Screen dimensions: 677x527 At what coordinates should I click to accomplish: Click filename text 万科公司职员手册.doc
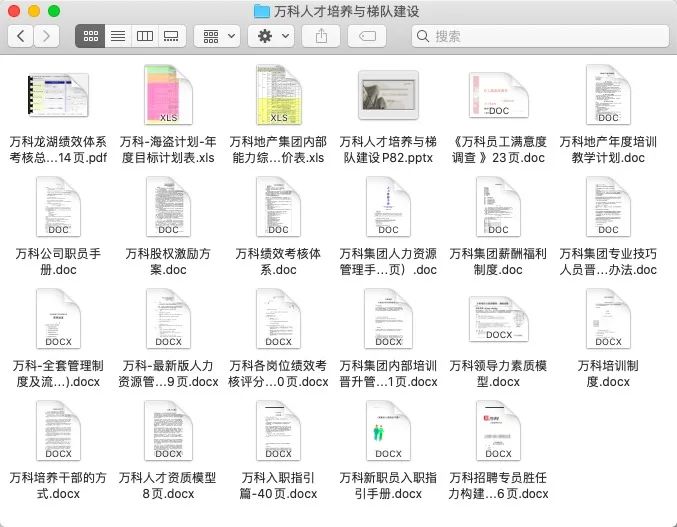58,262
